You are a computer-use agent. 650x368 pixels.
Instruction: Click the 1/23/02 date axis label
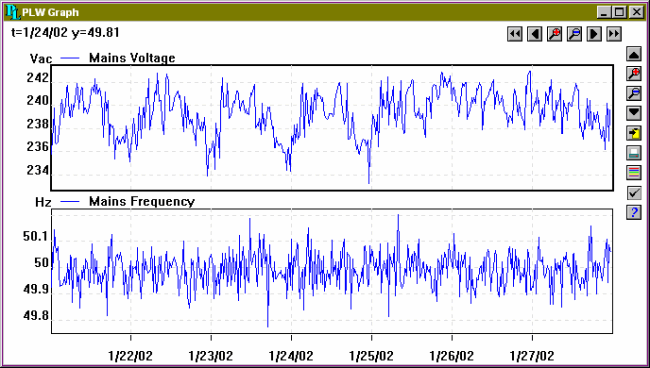211,356
